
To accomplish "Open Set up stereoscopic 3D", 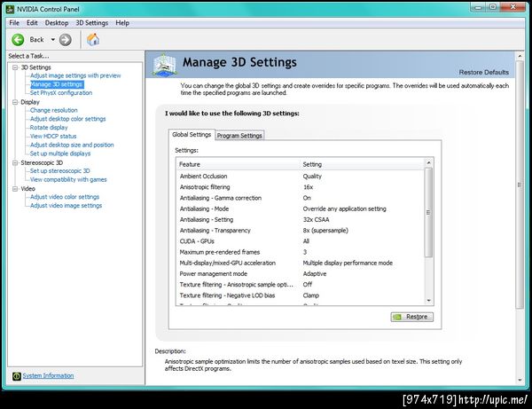I will 60,171.
